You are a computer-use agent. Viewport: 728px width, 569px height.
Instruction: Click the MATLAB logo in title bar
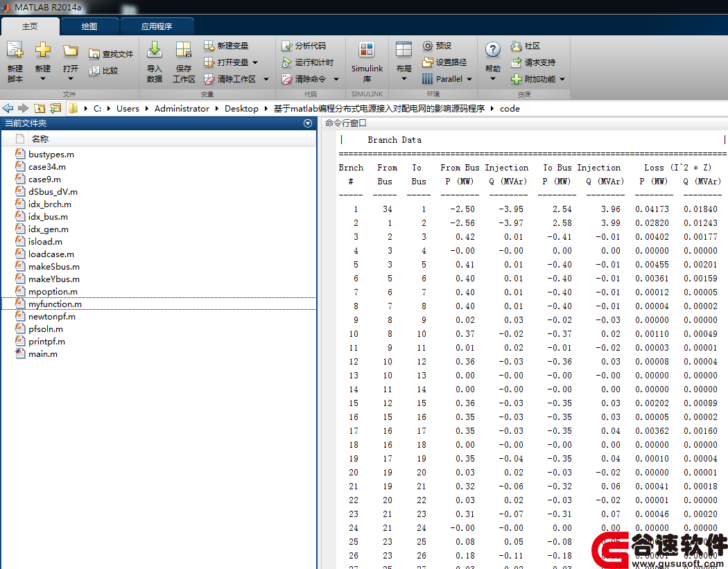tap(6, 7)
